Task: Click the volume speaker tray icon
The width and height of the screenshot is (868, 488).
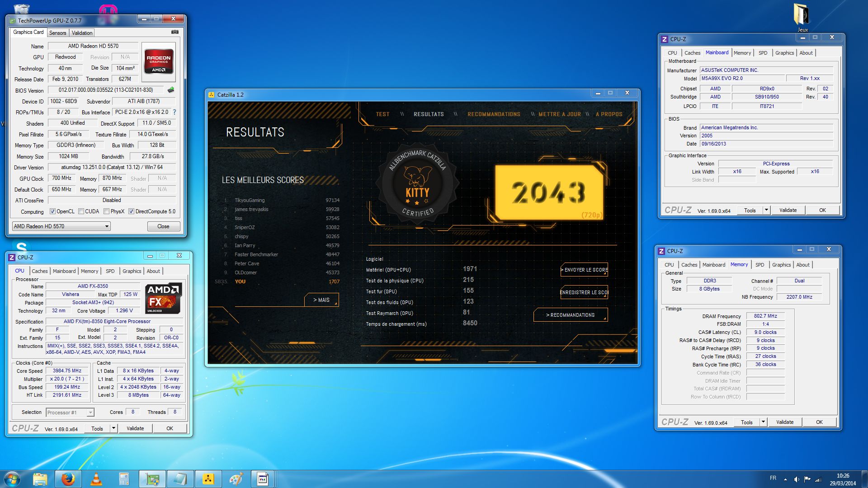Action: [x=797, y=479]
